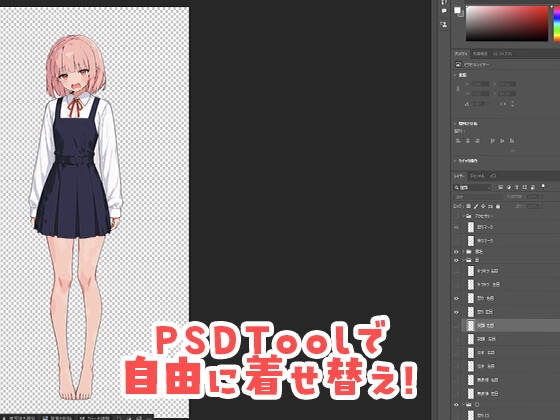Viewport: 560px width, 420px height.
Task: Hide visible layer directly above selected layer
Action: pos(456,312)
